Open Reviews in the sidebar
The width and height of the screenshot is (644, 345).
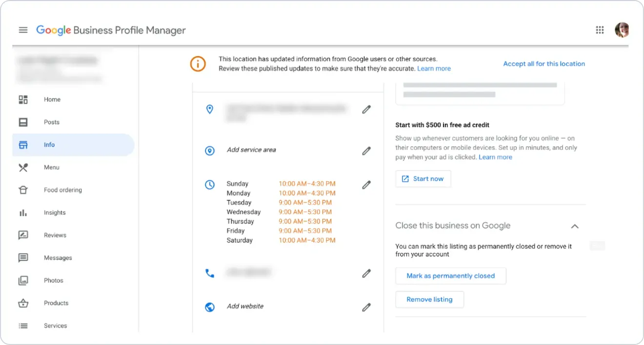point(55,235)
